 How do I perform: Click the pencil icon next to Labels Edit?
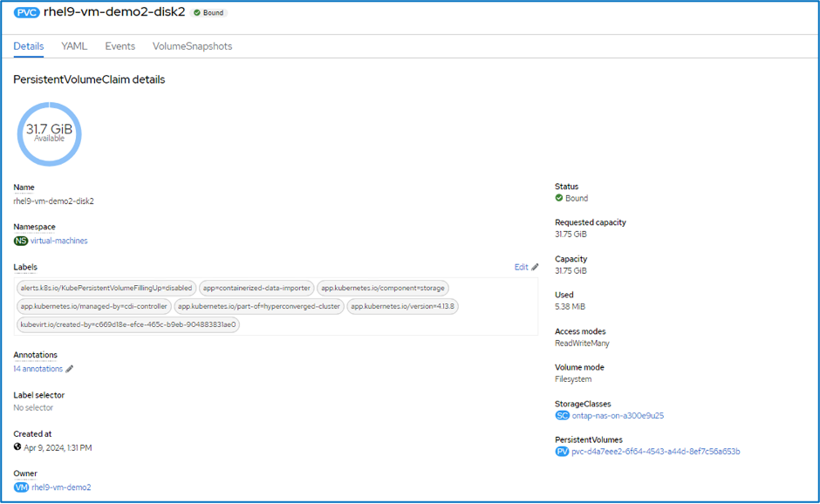pyautogui.click(x=535, y=268)
